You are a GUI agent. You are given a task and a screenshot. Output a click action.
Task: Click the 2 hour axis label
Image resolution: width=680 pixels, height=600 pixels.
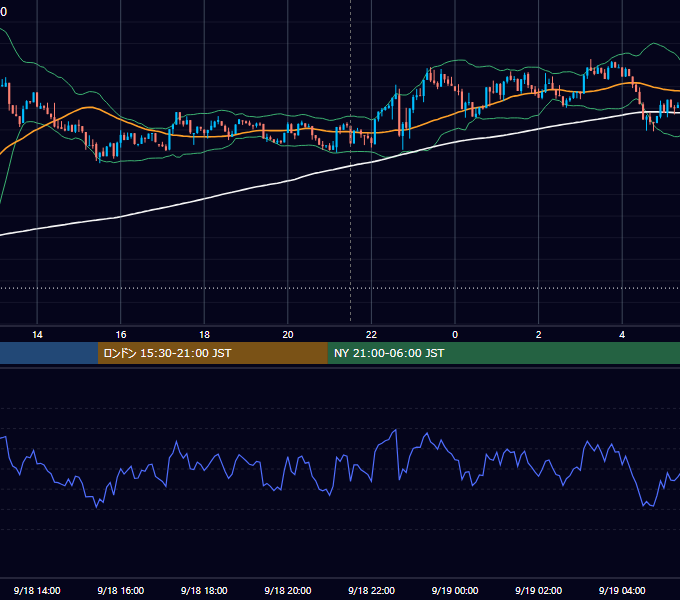[x=539, y=335]
